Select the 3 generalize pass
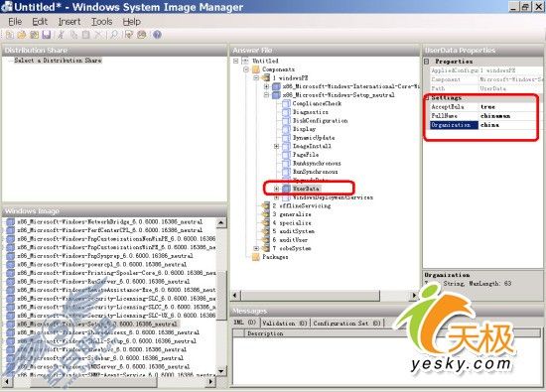Screen dimensions: 546x392 [x=292, y=214]
